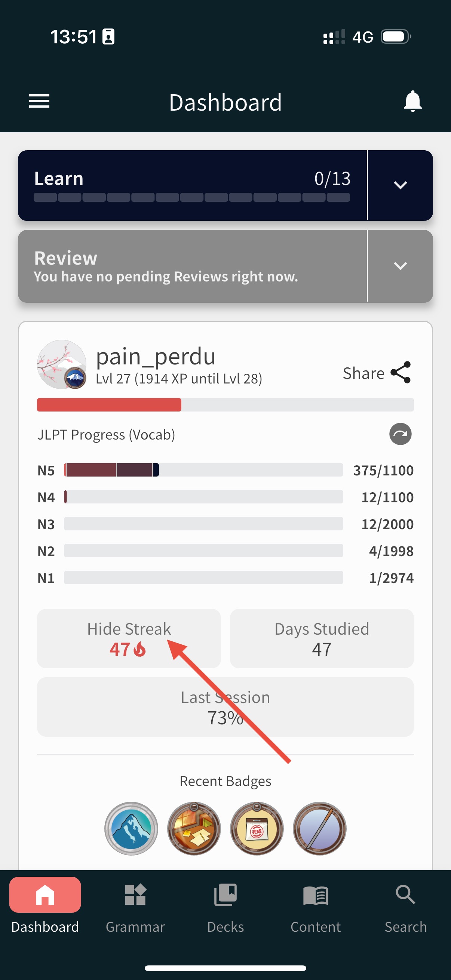Screen dimensions: 451x980
Task: Open the Content tab
Action: [316, 906]
